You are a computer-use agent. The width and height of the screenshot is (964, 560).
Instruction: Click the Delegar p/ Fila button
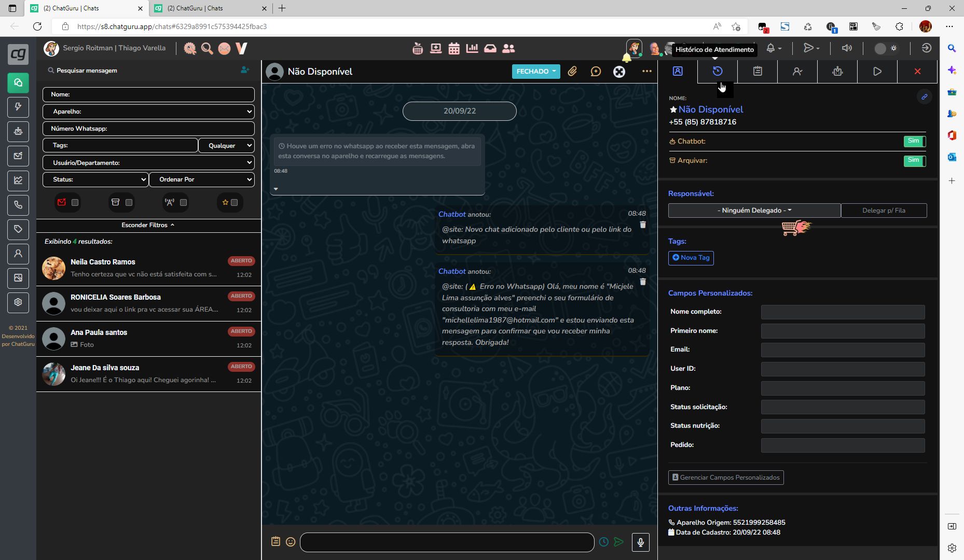(x=884, y=211)
